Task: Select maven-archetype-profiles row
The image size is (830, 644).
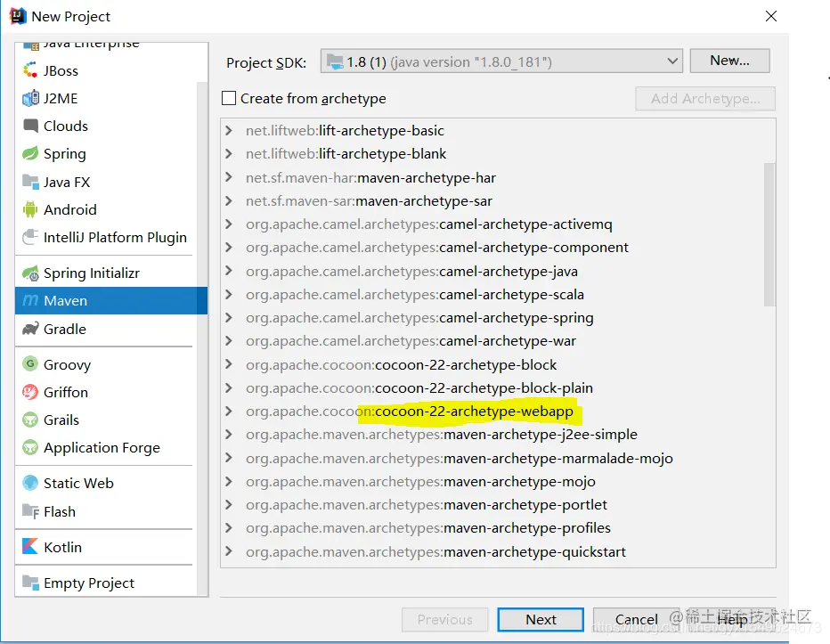Action: pos(498,528)
